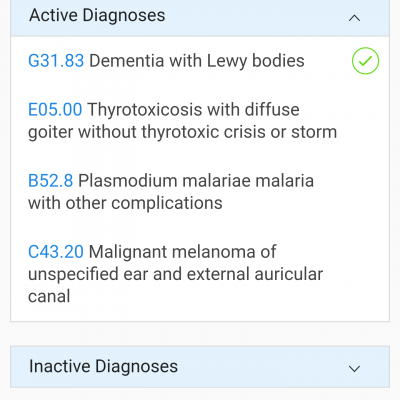Open the G31.83 diagnosis code link
Viewport: 400px width, 400px height.
pyautogui.click(x=56, y=61)
